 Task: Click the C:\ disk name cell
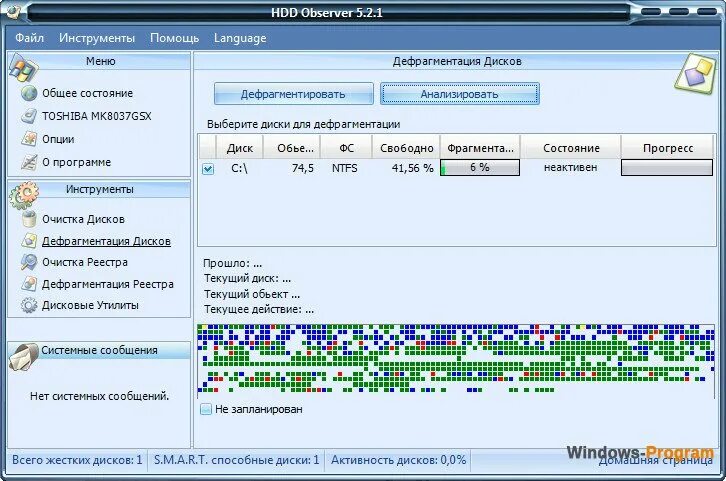(x=239, y=168)
